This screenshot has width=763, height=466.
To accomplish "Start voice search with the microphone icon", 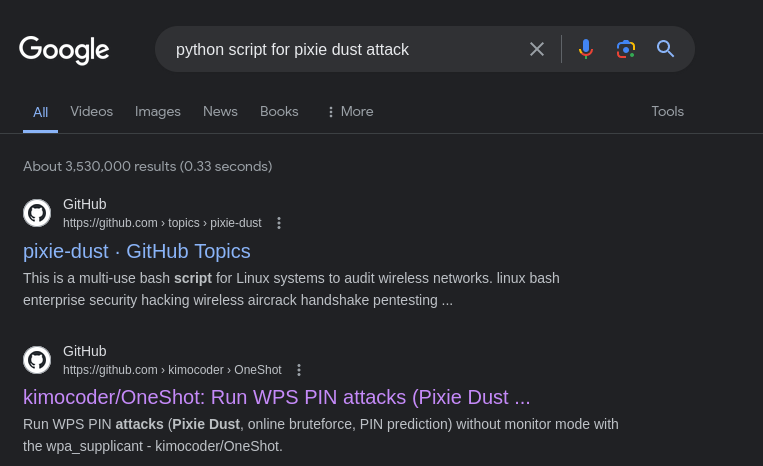I will tap(586, 49).
